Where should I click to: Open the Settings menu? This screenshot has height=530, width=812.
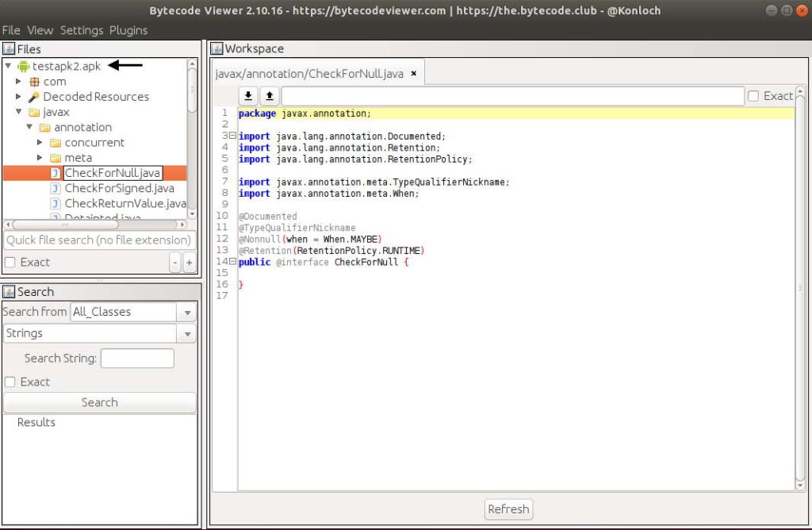(x=82, y=30)
